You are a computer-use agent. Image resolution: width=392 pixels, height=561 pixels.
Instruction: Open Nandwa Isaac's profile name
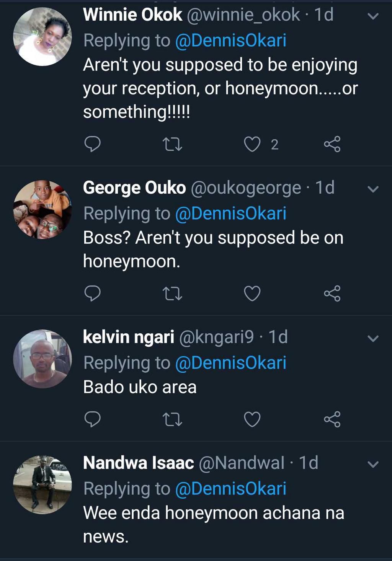pos(139,463)
